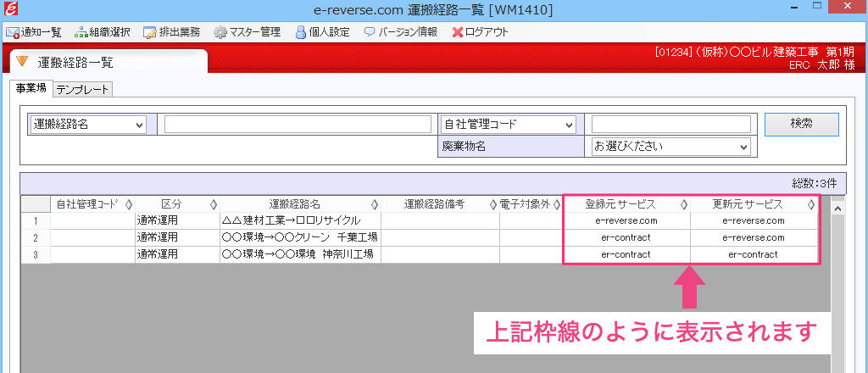
Task: Sort by 更新元サービス column header
Action: 753,204
